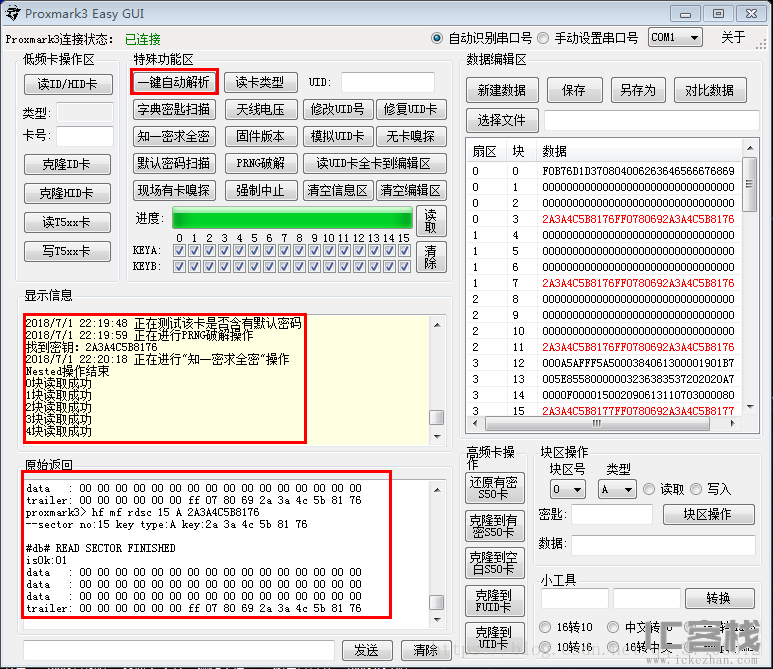Click the data table horizontal scrollbar
Image resolution: width=773 pixels, height=669 pixels.
pos(604,423)
